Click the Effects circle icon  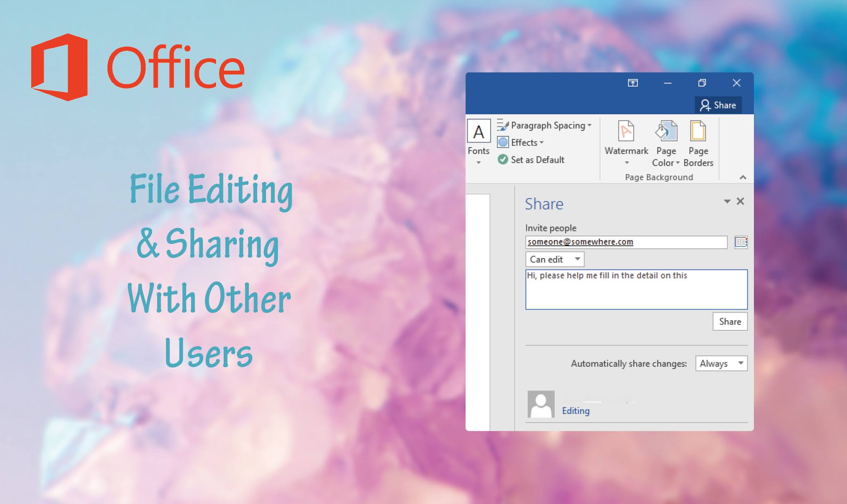(503, 142)
